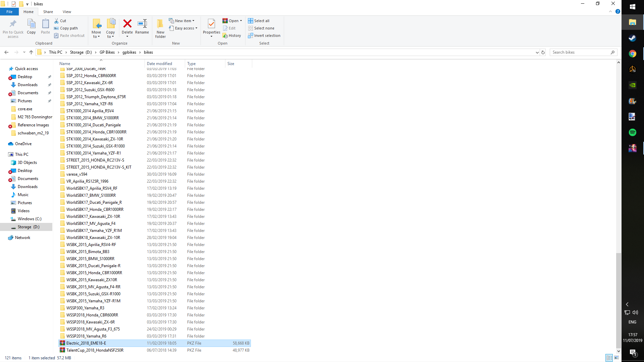Viewport: 644px width, 362px height.
Task: Click the Cut scissors command
Action: coord(60,21)
